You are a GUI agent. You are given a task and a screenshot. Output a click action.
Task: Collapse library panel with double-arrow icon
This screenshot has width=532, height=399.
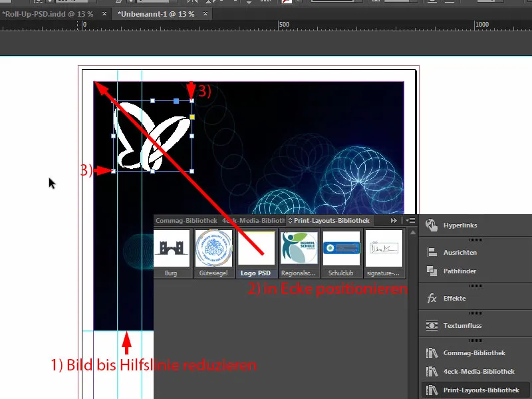tap(394, 221)
